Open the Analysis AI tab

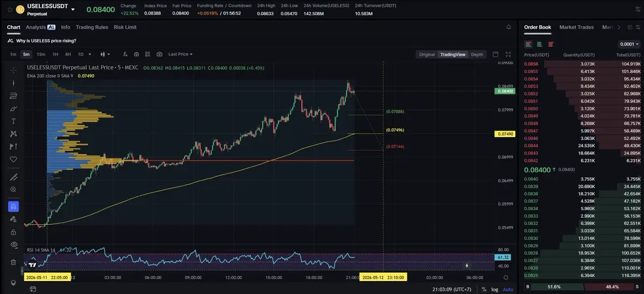pyautogui.click(x=41, y=27)
